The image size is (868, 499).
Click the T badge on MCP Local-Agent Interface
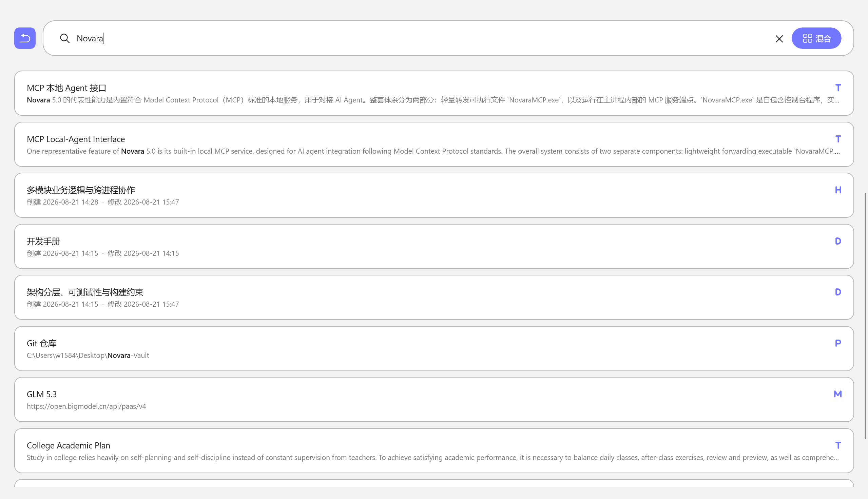[x=838, y=139]
